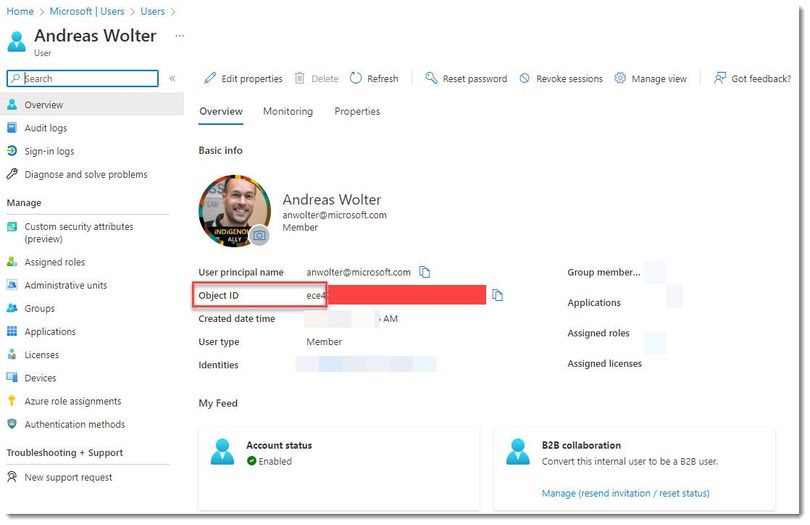Click the Assigned roles label in overview summary
Screen dimensions: 810x525
598,333
